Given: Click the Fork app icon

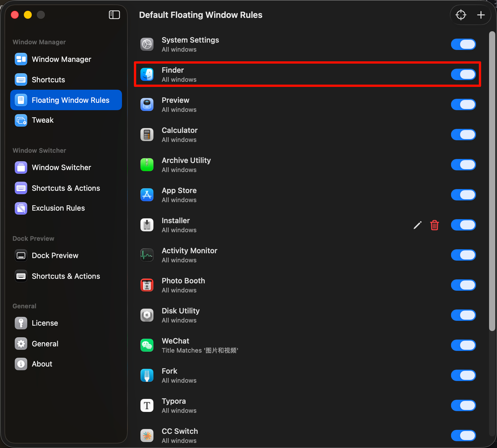Looking at the screenshot, I should (x=147, y=375).
